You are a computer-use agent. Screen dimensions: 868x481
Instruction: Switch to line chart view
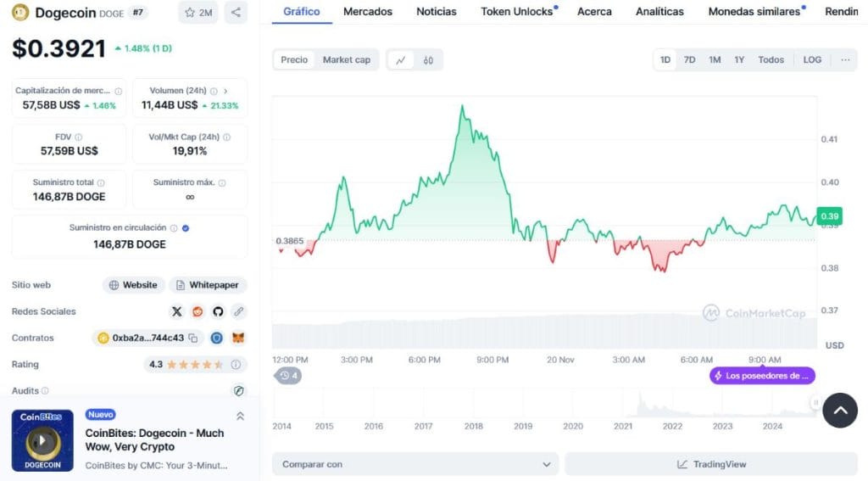(401, 60)
